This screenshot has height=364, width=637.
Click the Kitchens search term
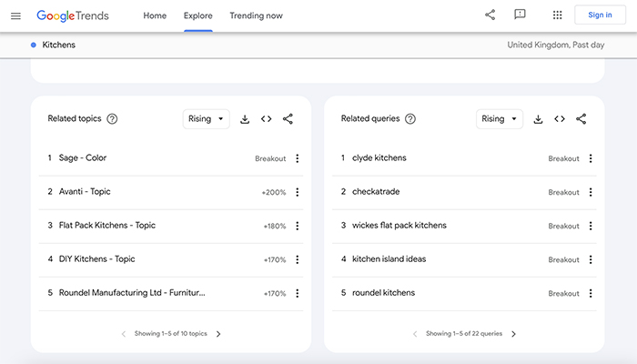(x=59, y=45)
